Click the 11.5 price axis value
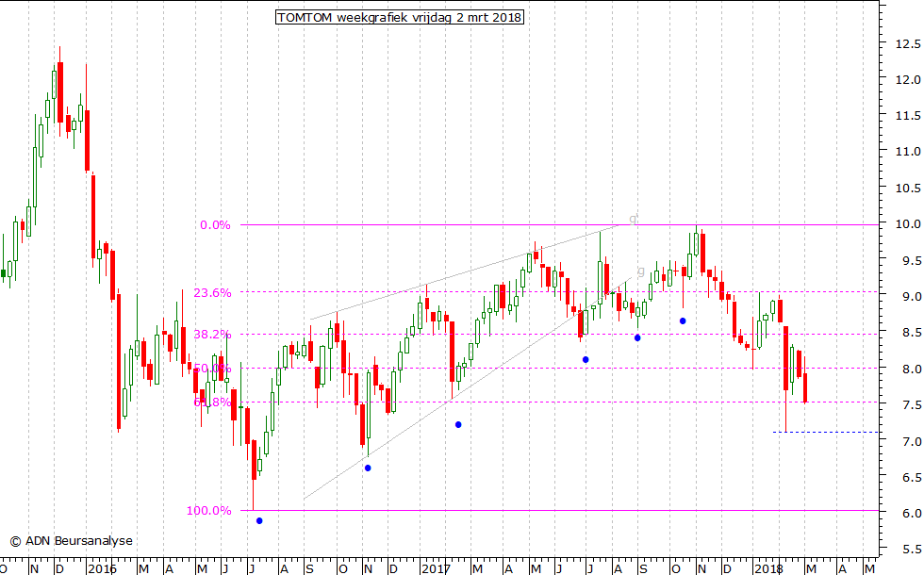The width and height of the screenshot is (924, 575). (907, 115)
